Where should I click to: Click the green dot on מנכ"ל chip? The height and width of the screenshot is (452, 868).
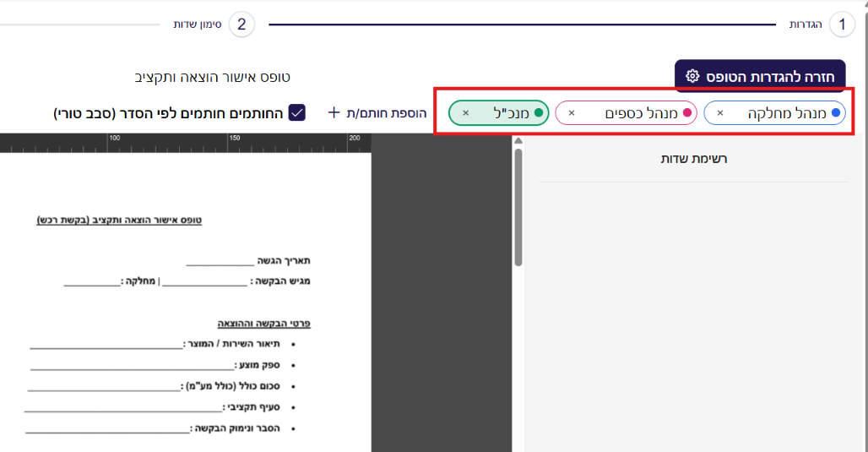539,113
